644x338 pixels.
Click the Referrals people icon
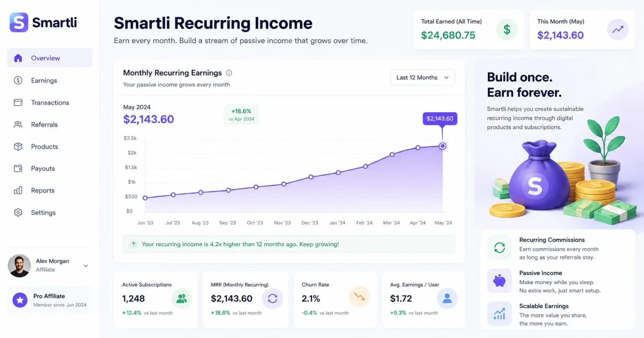[18, 124]
